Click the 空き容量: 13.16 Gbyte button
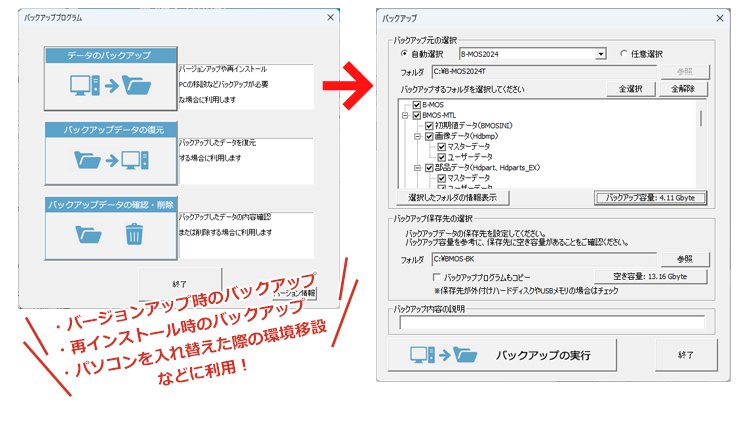This screenshot has height=421, width=750. (x=651, y=277)
